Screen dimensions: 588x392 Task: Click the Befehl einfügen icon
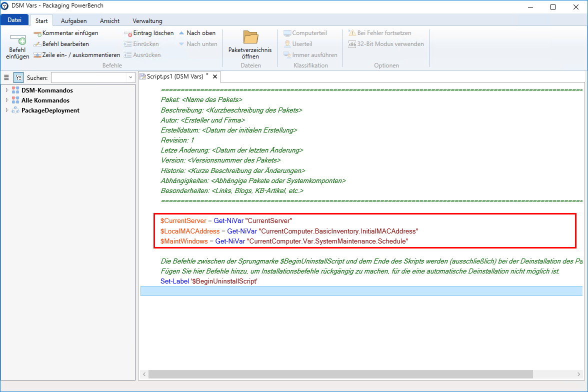click(x=17, y=40)
